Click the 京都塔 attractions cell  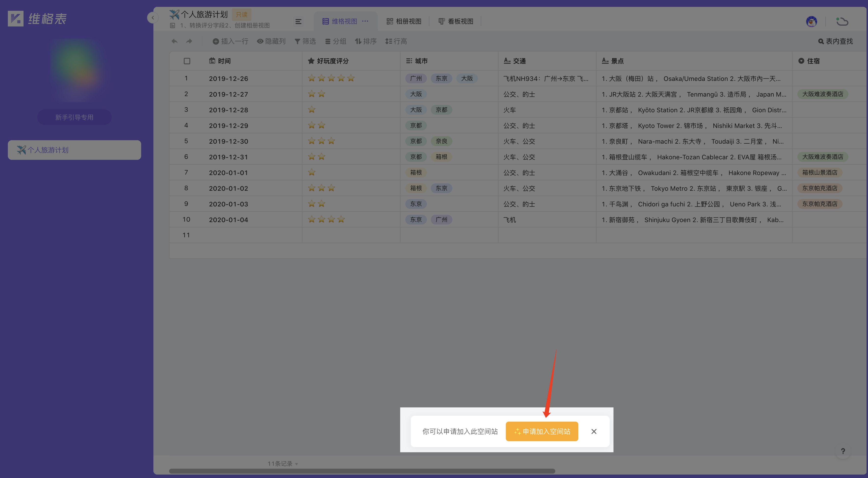tap(694, 126)
